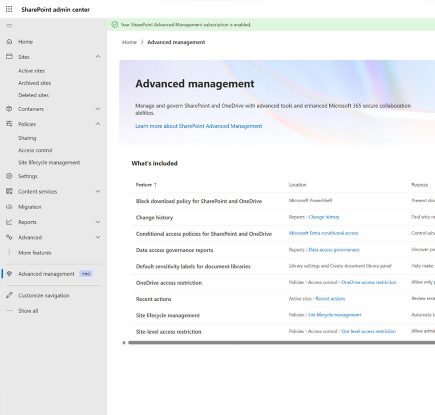The height and width of the screenshot is (415, 435).
Task: Collapse the Policies section chevron
Action: (x=98, y=124)
